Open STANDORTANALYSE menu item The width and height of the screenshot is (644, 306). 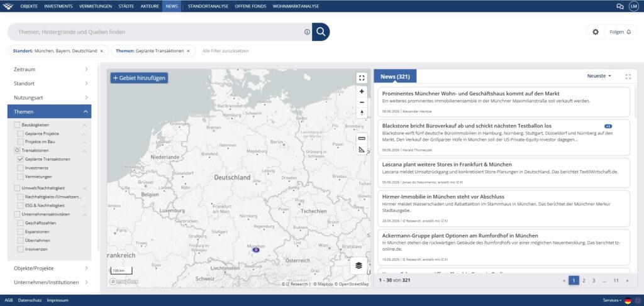click(x=208, y=6)
